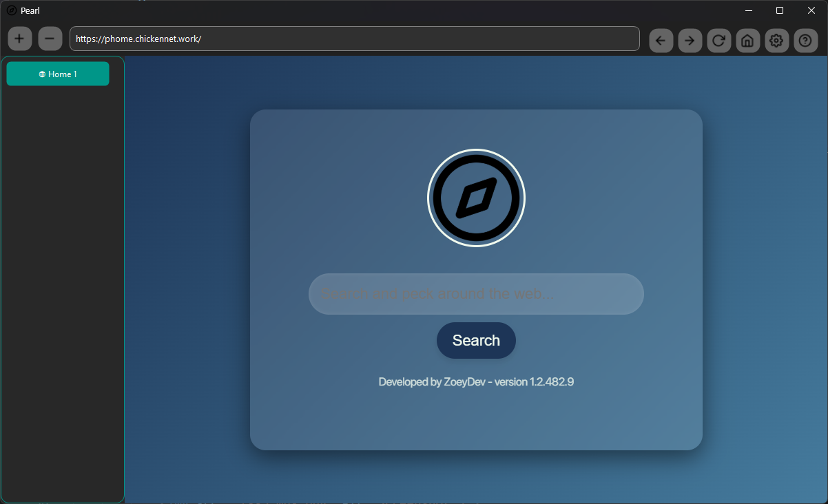This screenshot has height=504, width=828.
Task: Click the URL address bar
Action: point(354,39)
